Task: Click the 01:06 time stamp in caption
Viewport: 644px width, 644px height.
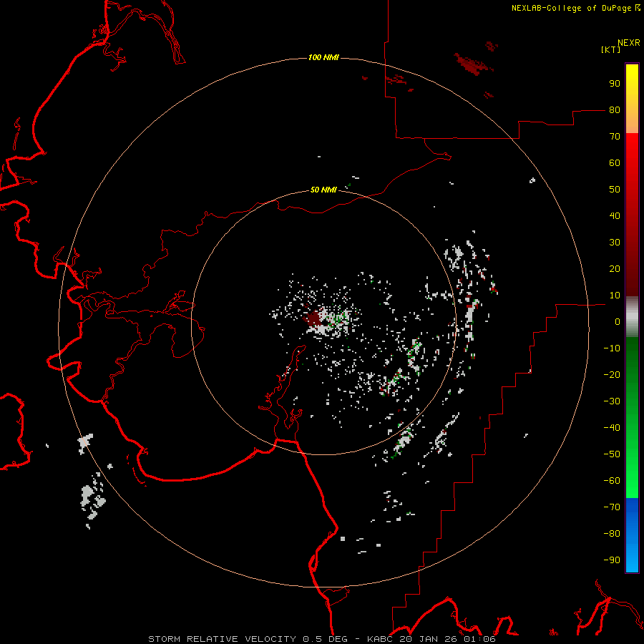Action: (x=479, y=639)
